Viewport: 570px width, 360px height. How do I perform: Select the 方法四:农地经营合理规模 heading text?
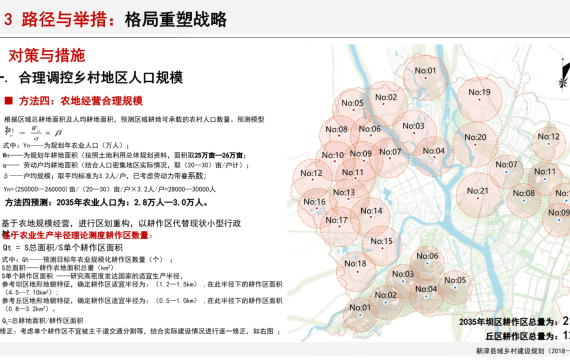click(81, 101)
